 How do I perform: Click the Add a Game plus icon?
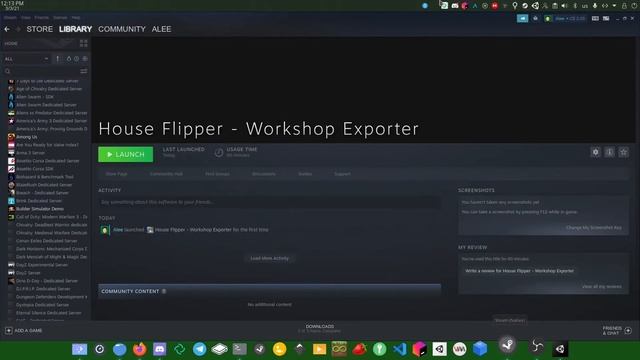9,330
